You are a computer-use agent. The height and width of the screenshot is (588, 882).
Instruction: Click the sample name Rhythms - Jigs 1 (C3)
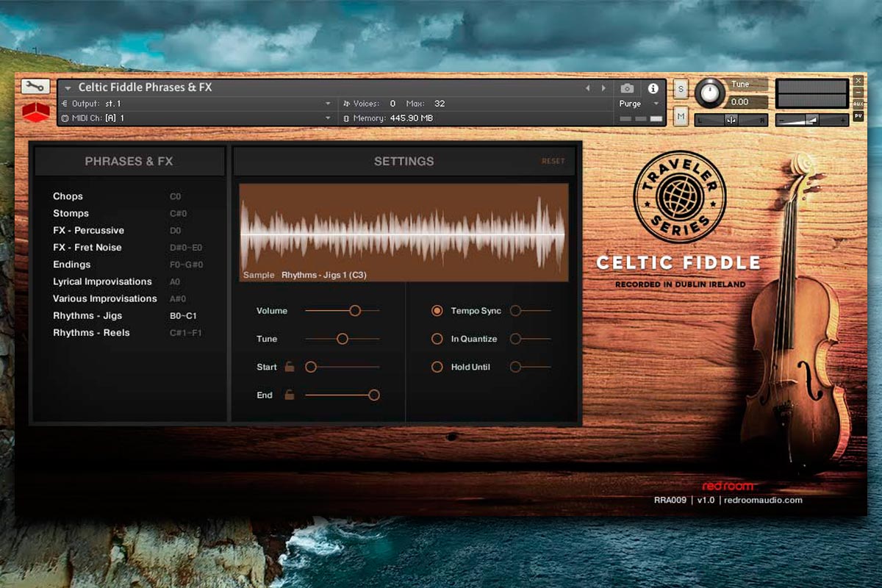pyautogui.click(x=324, y=275)
